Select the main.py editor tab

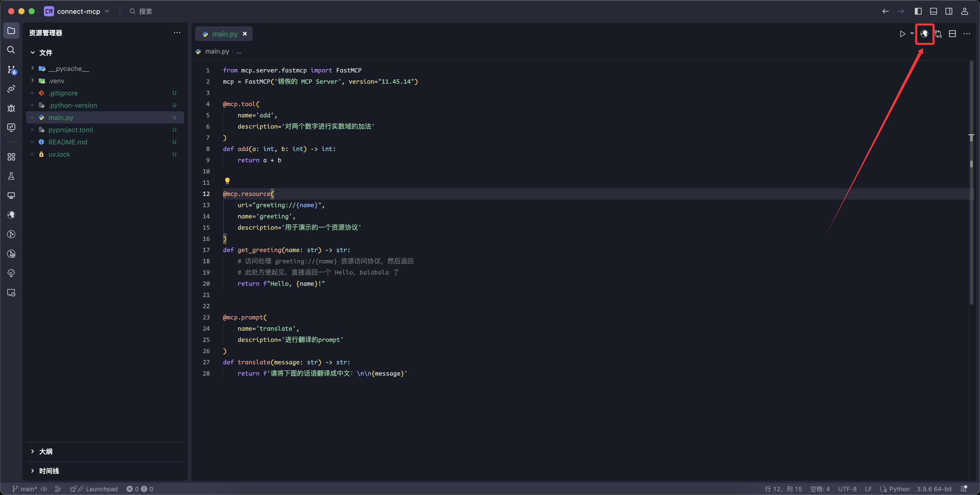(x=224, y=34)
